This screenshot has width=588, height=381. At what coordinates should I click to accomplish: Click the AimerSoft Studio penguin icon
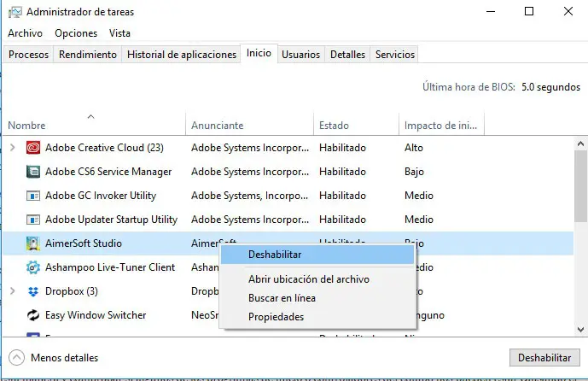pos(33,243)
